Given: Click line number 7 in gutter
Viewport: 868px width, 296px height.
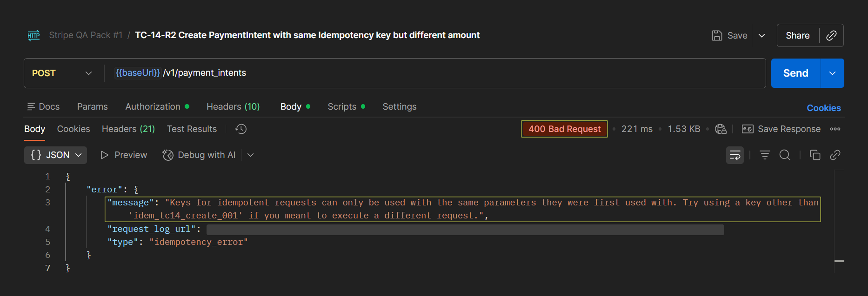Looking at the screenshot, I should (47, 268).
